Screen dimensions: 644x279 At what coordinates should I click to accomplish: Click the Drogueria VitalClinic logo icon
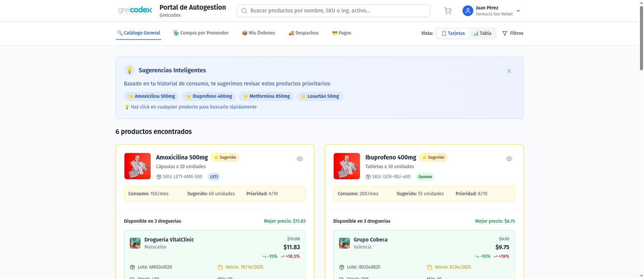click(x=135, y=243)
